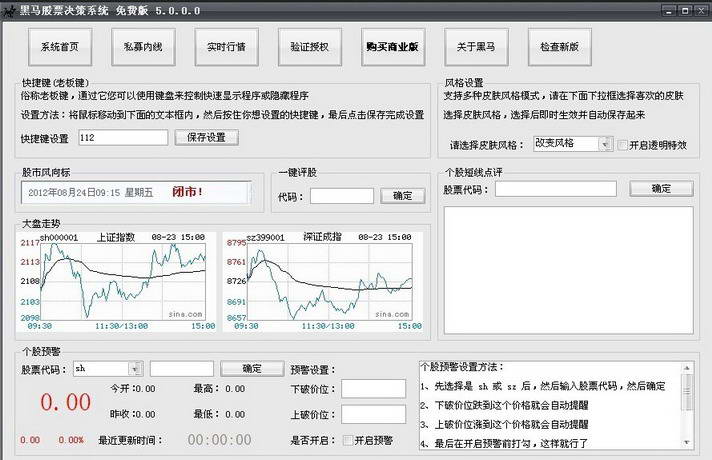Screen dimensions: 712x460
Task: Click the 上证指数 sh000001 chart
Action: [116, 281]
